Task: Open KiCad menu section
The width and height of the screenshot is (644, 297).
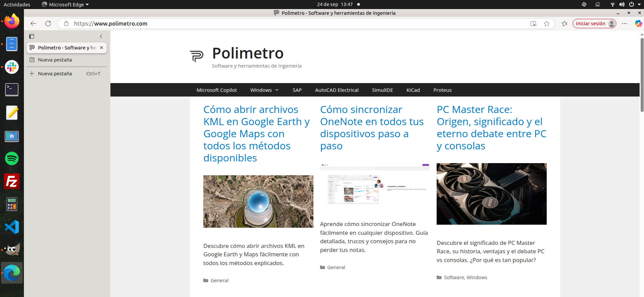Action: [413, 90]
